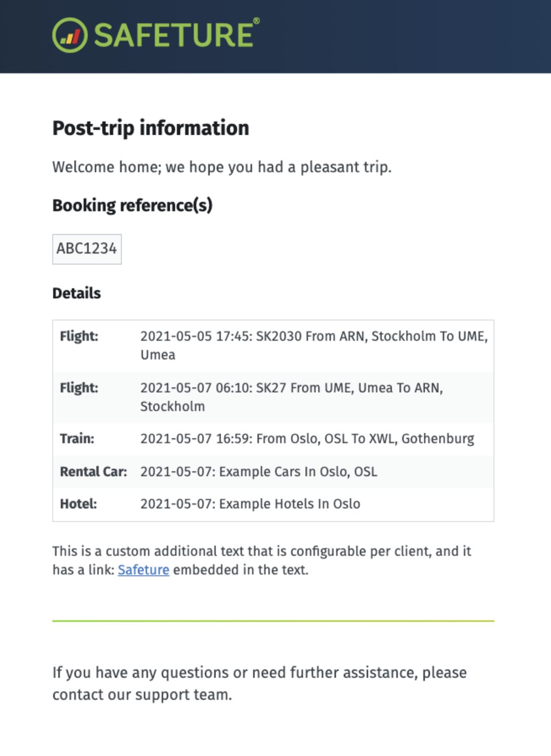Click the Train label
The width and height of the screenshot is (551, 756).
[x=77, y=439]
